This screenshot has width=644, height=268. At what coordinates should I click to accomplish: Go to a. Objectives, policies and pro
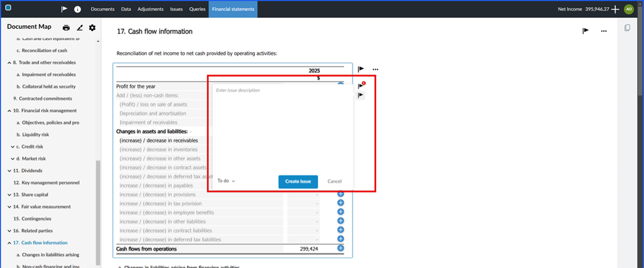(x=48, y=123)
